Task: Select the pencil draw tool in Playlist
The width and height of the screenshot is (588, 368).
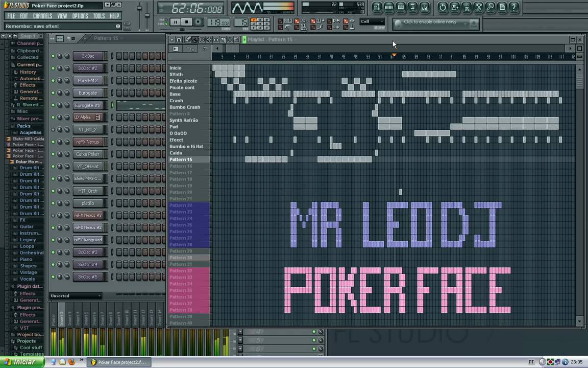Action: [x=188, y=39]
